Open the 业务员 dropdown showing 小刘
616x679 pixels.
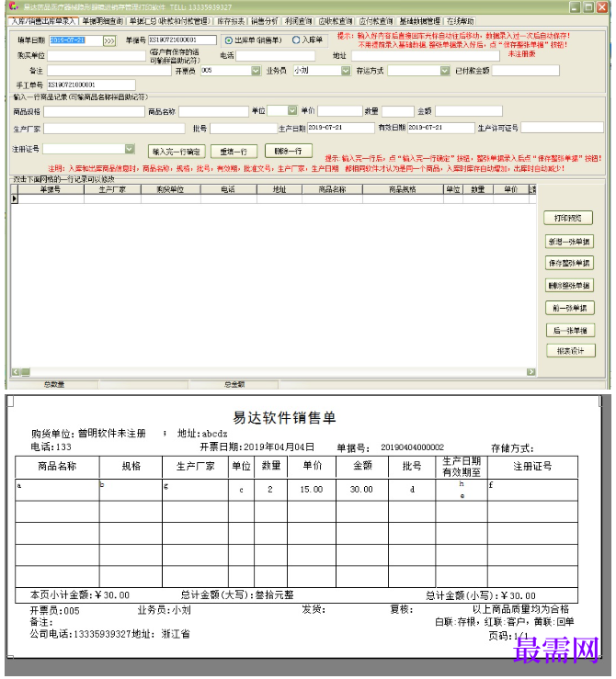coord(346,71)
